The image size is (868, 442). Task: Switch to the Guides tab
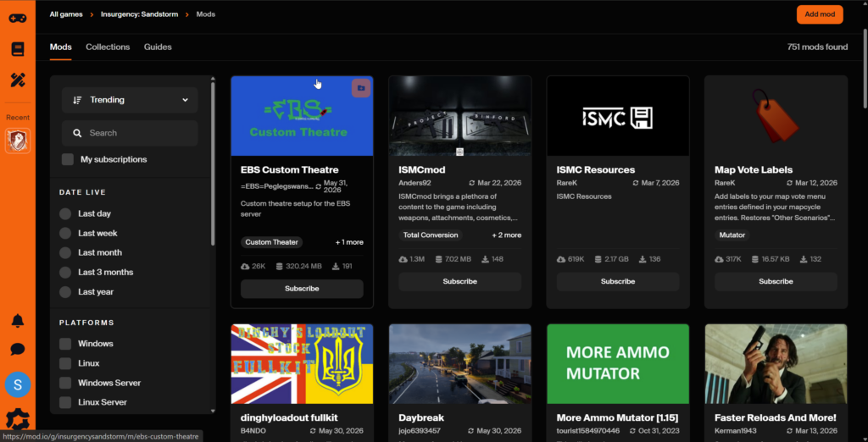[x=158, y=47]
